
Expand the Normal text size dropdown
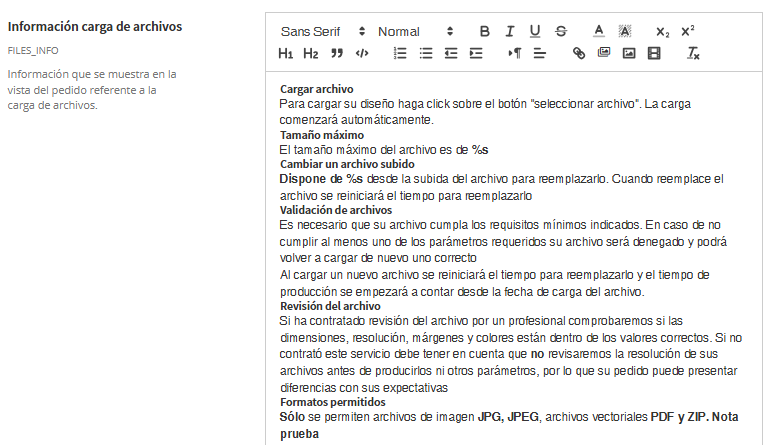415,32
